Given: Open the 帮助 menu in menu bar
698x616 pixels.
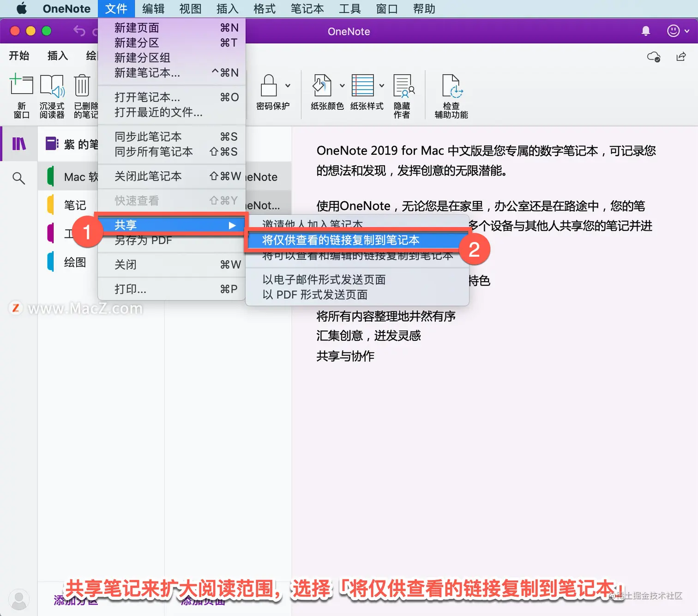Looking at the screenshot, I should click(x=424, y=8).
